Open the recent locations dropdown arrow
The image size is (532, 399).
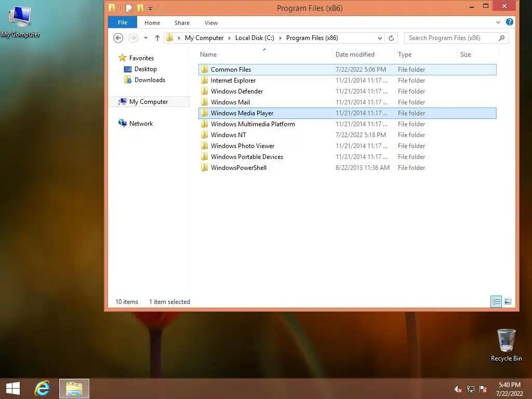tap(145, 38)
